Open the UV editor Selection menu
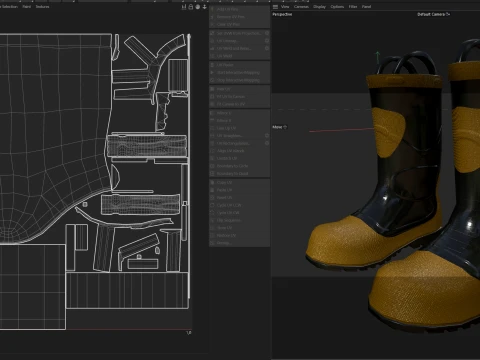480x360 pixels. tap(9, 7)
